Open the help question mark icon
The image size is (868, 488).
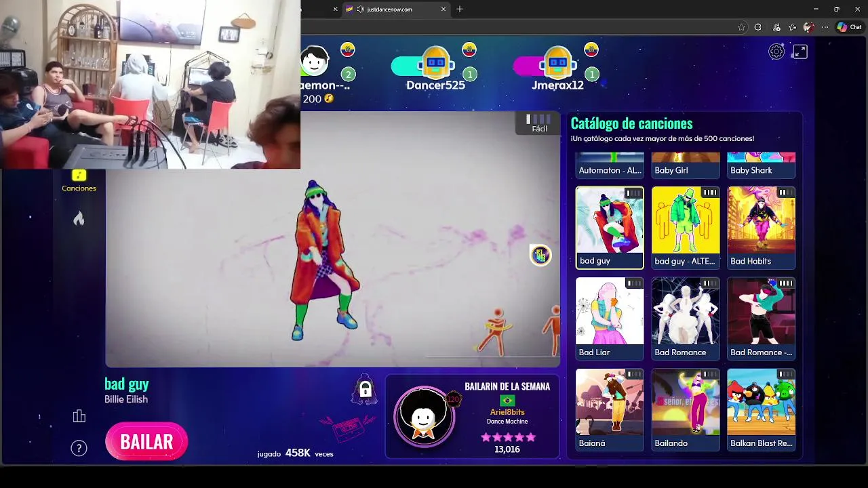click(x=79, y=448)
